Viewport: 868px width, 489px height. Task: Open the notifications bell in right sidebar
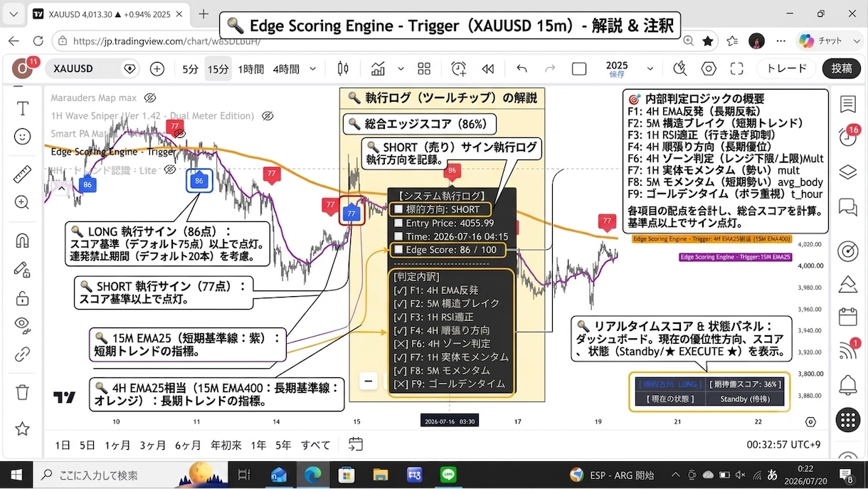coord(847,385)
